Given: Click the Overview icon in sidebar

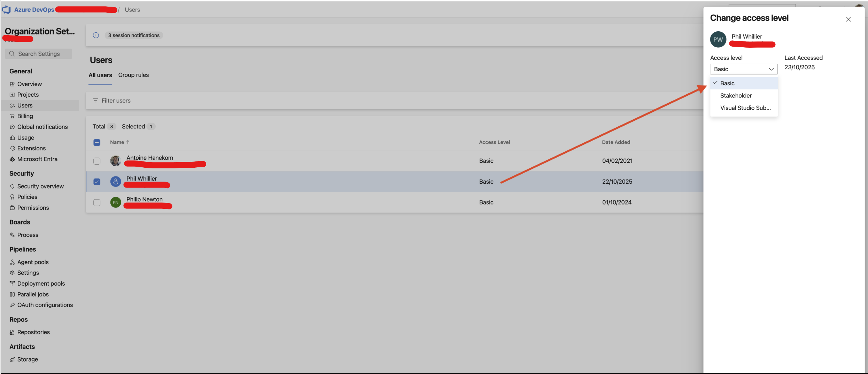Looking at the screenshot, I should (12, 84).
